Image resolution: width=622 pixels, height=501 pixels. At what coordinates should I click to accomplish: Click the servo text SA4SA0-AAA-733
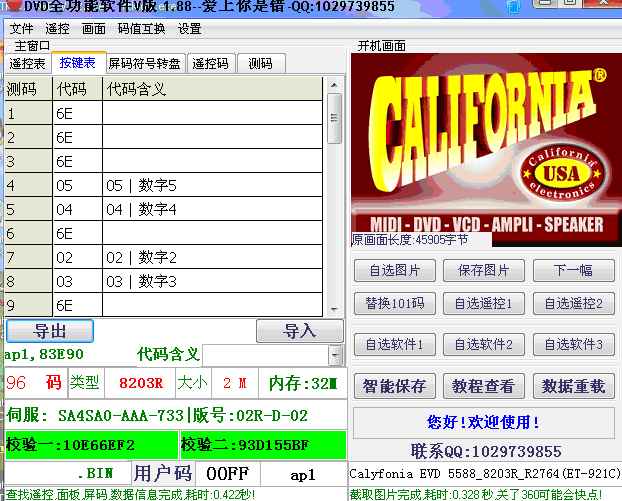point(121,415)
